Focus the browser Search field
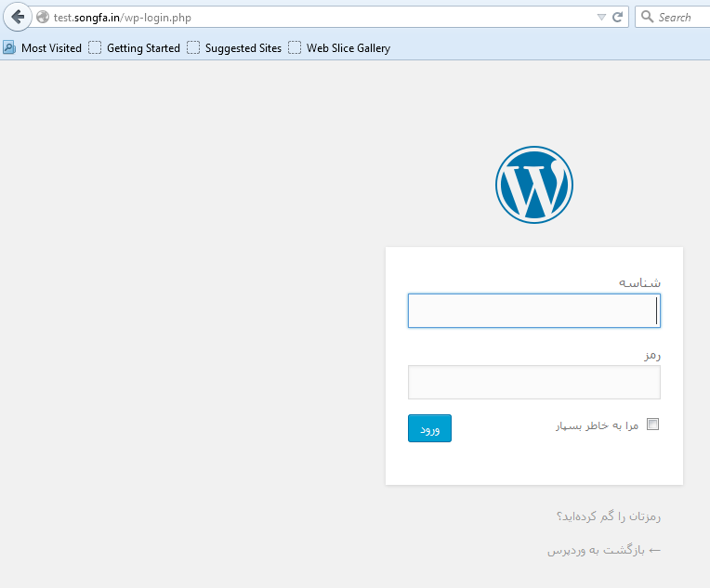Viewport: 710px width, 588px height. coord(675,18)
